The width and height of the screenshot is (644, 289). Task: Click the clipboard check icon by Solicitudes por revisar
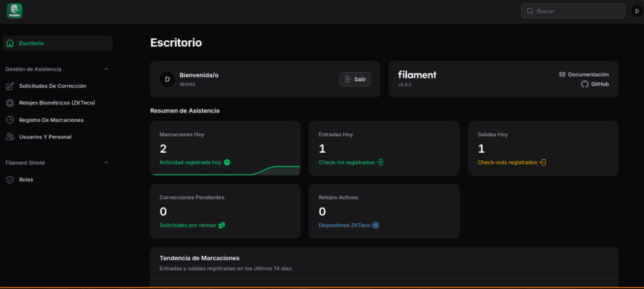click(222, 225)
